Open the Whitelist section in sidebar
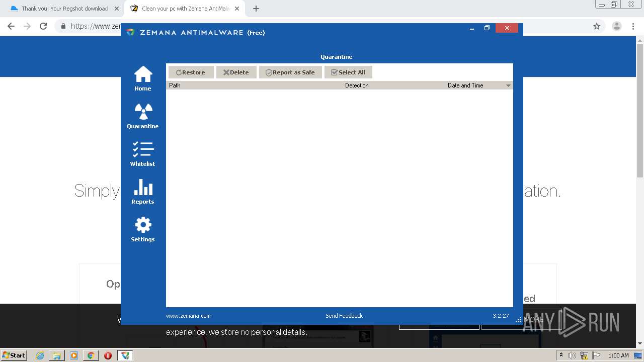644x362 pixels. pyautogui.click(x=143, y=154)
